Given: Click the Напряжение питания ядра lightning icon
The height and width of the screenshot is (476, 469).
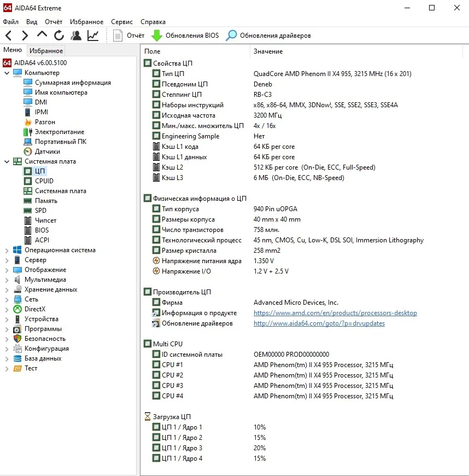Looking at the screenshot, I should coord(156,261).
